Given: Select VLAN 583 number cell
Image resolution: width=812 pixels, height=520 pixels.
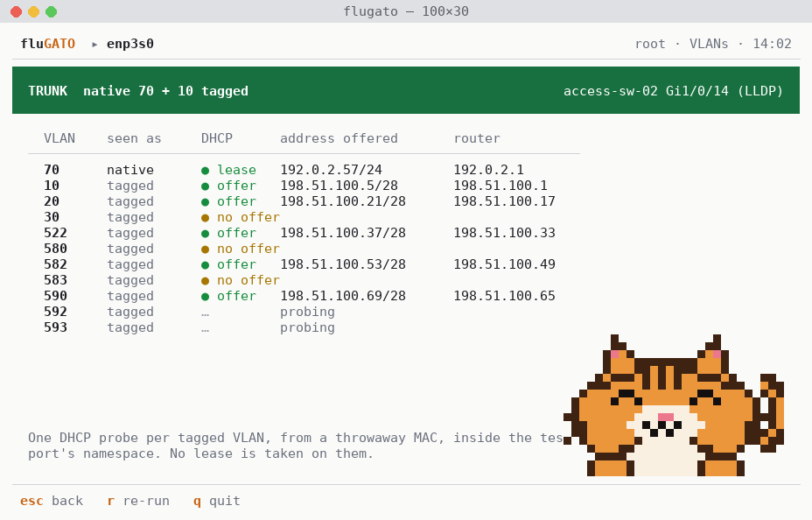Looking at the screenshot, I should [55, 280].
